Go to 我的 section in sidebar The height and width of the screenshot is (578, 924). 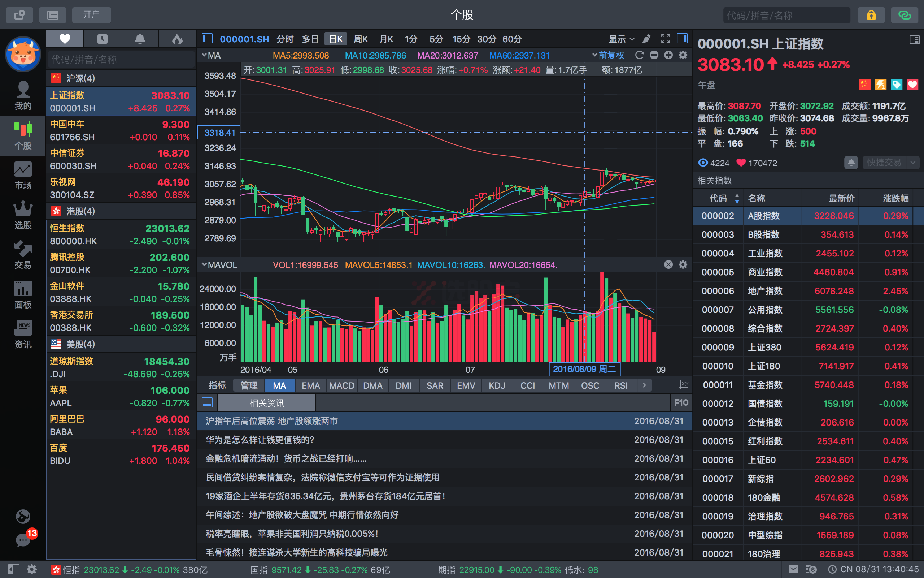(x=23, y=96)
